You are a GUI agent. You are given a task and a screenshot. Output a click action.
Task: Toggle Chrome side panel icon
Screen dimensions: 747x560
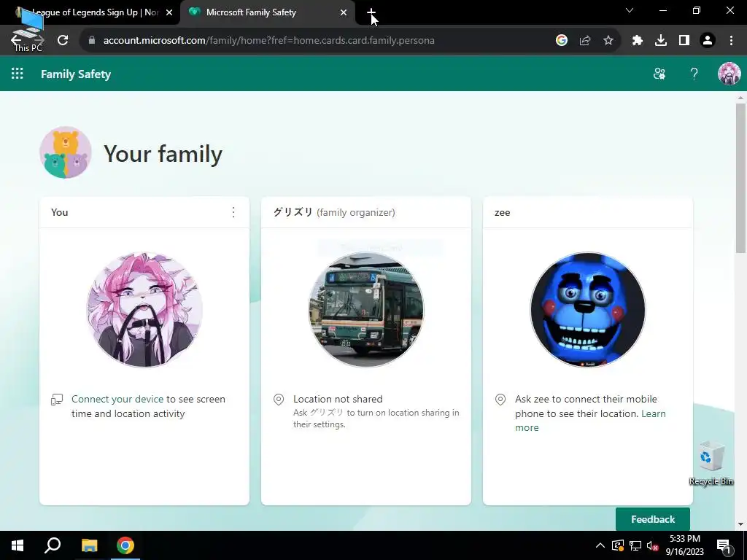(x=684, y=41)
